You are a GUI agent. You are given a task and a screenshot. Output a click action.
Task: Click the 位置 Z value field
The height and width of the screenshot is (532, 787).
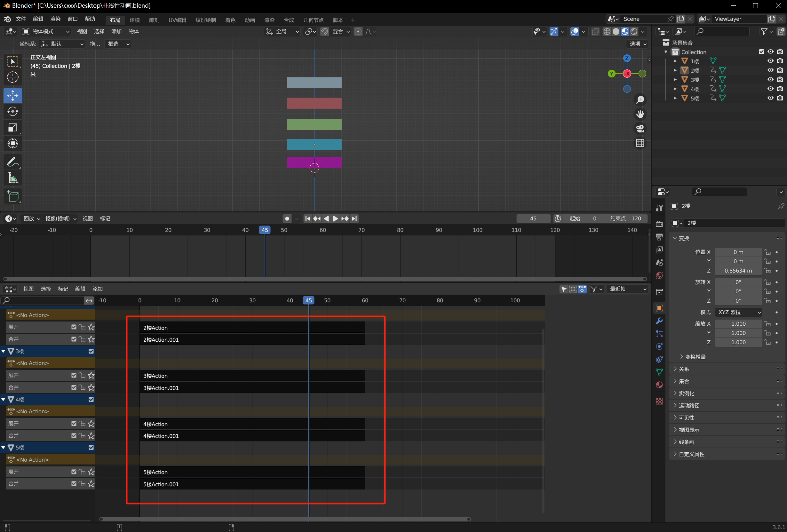coord(738,271)
